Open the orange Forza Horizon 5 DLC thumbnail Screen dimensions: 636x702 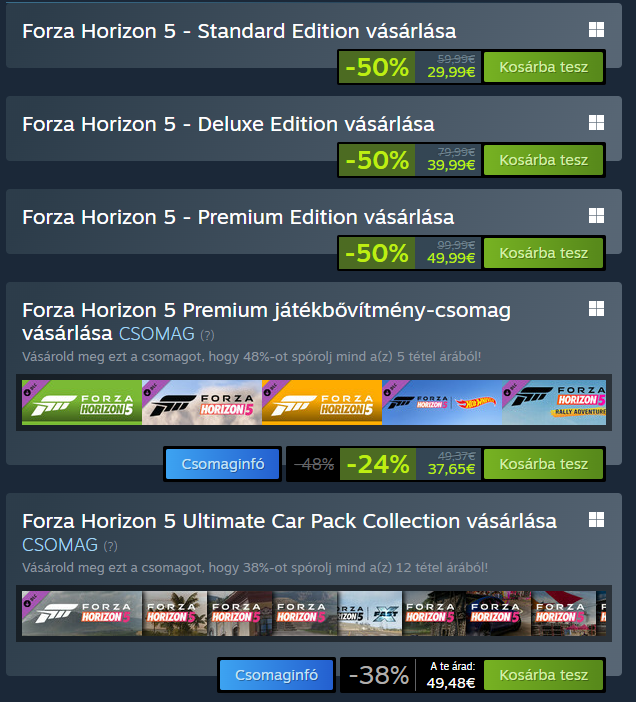(322, 402)
